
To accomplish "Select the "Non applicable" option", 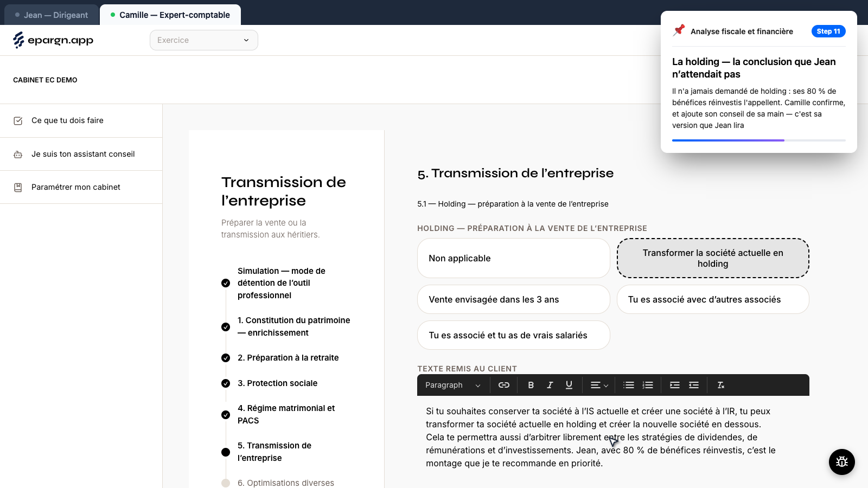I will (514, 258).
